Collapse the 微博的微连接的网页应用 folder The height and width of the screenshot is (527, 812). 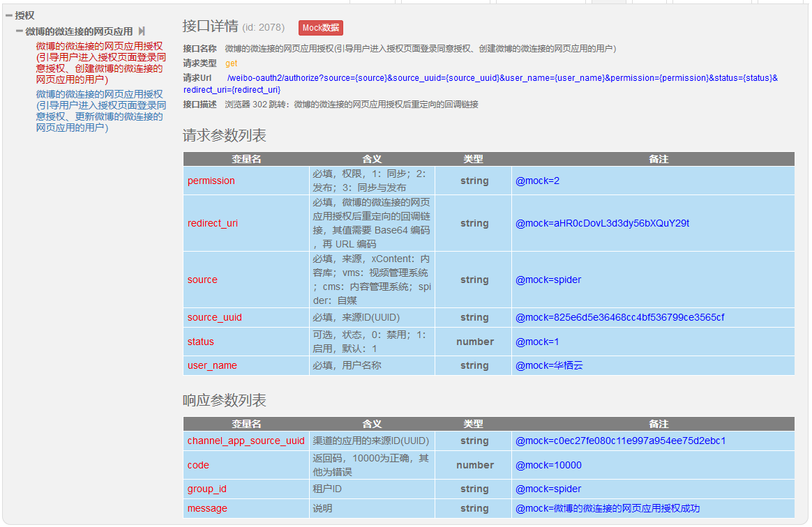pos(20,31)
